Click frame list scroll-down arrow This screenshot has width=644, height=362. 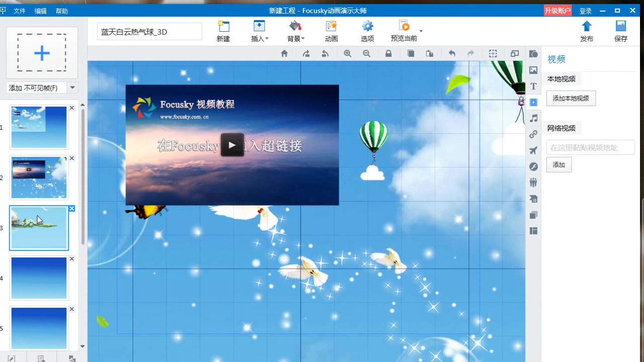click(x=83, y=346)
